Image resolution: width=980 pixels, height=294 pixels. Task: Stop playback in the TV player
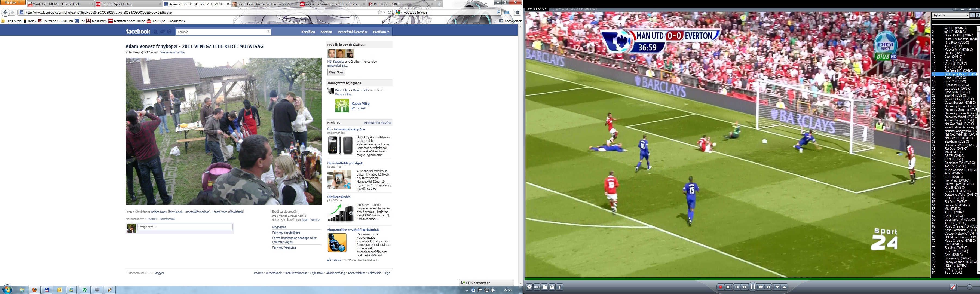tap(728, 287)
